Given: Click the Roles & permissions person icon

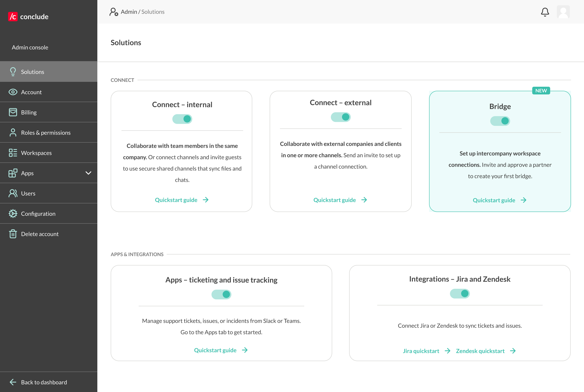Looking at the screenshot, I should tap(13, 132).
